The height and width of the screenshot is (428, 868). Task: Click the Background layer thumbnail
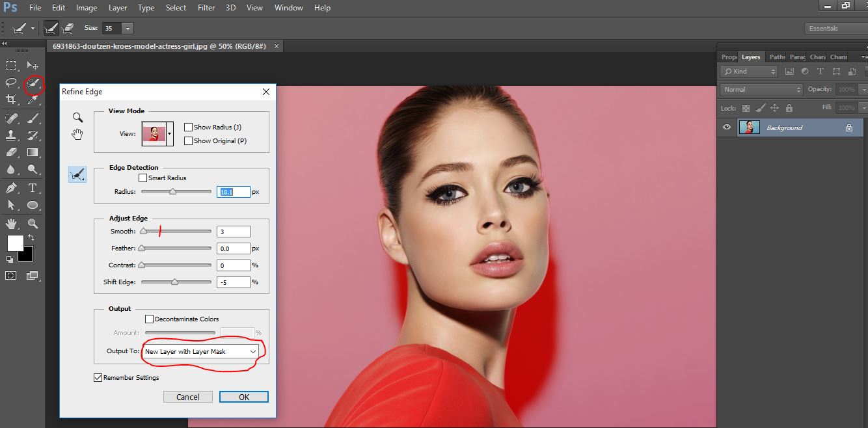750,128
